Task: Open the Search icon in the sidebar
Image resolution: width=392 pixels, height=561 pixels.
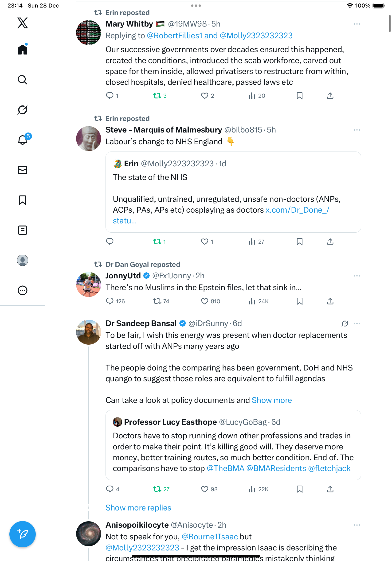Action: click(23, 80)
